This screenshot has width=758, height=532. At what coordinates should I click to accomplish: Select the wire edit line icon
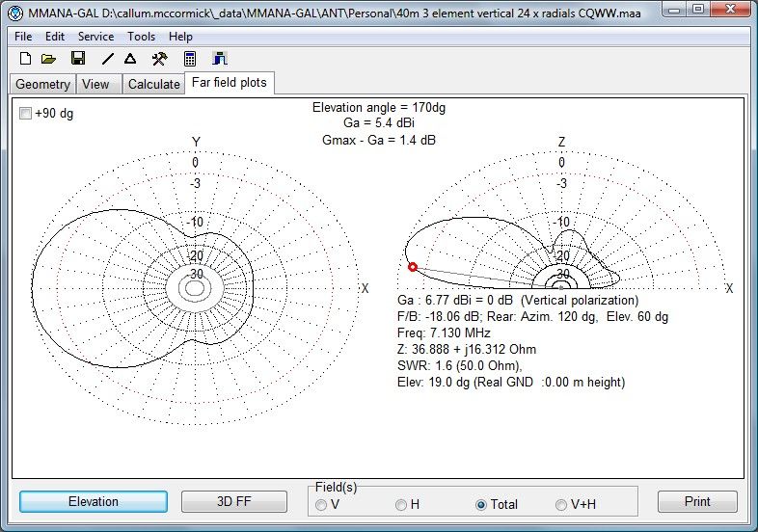pos(108,59)
